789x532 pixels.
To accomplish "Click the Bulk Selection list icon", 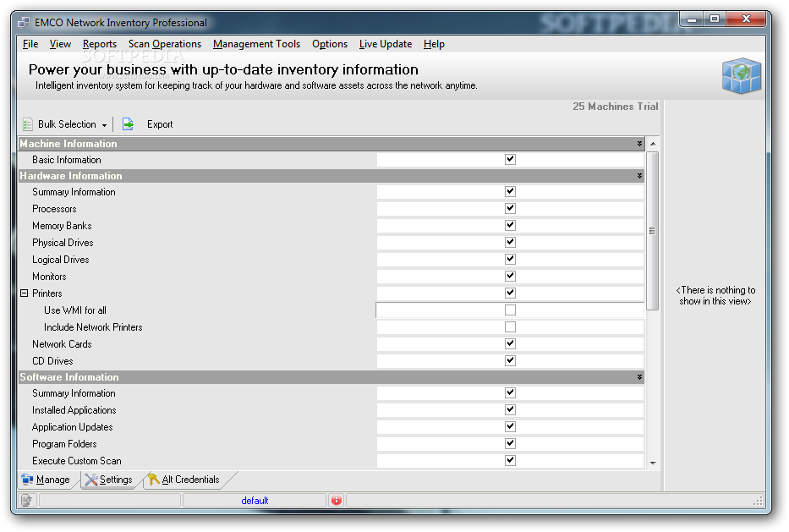I will pyautogui.click(x=27, y=124).
